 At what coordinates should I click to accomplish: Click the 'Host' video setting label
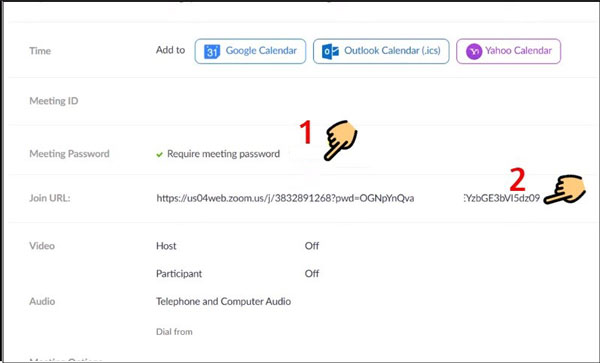pos(166,246)
